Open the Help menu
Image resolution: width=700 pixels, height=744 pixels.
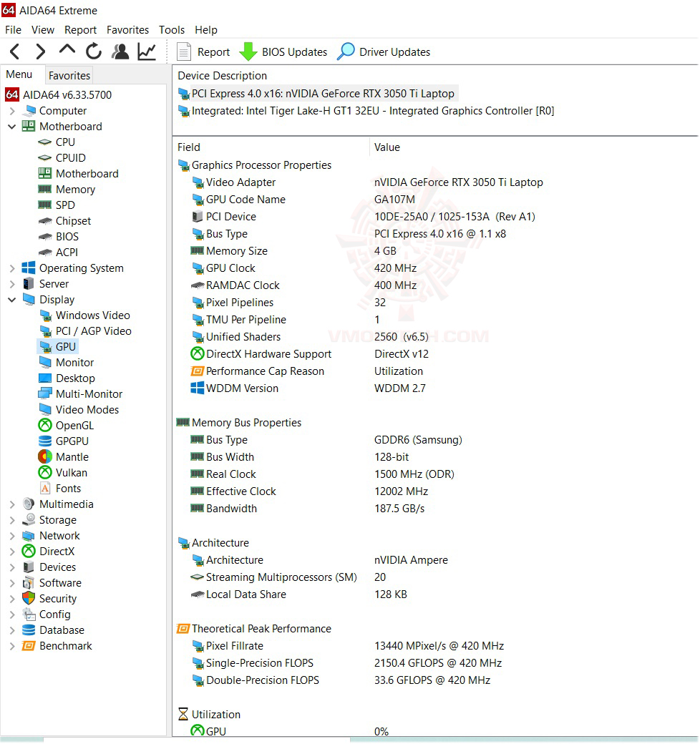click(206, 30)
